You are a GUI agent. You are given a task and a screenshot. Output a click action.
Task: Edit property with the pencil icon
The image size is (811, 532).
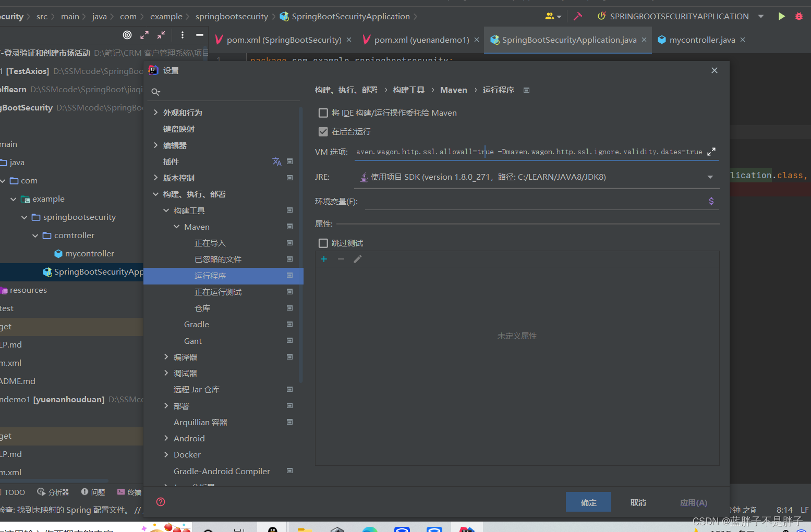coord(358,259)
